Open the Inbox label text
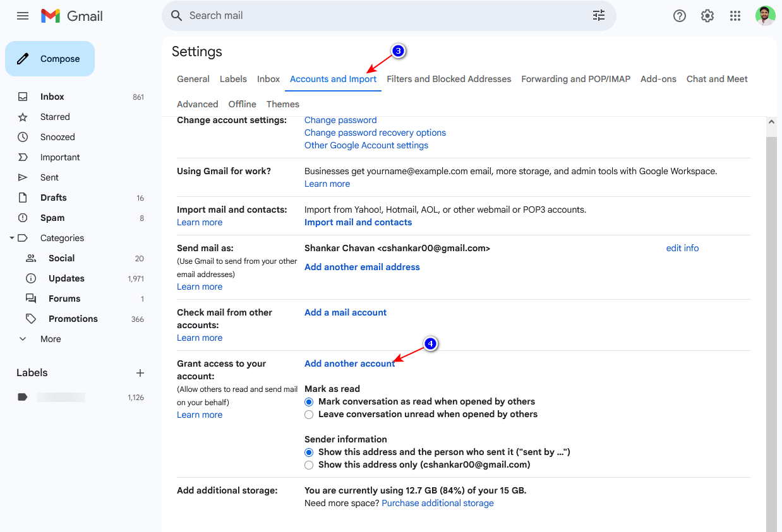 (x=52, y=97)
